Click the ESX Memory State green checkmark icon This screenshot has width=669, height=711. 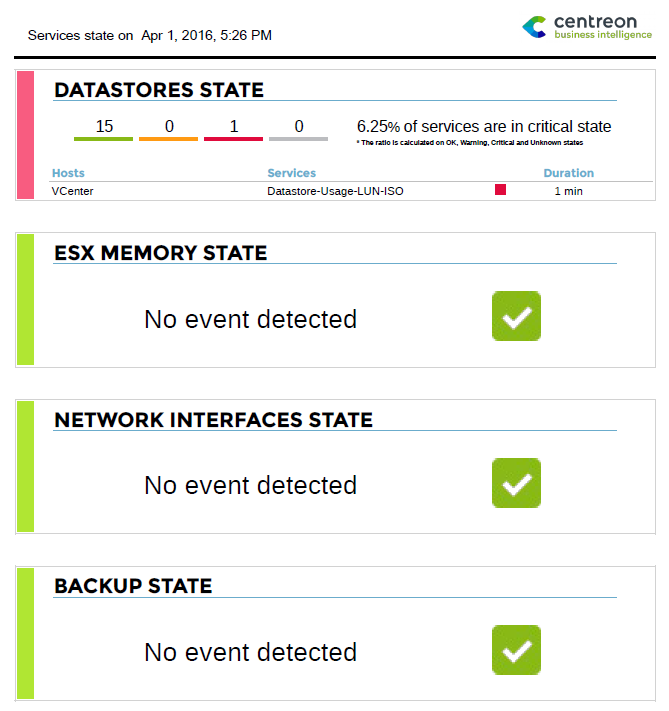click(516, 317)
